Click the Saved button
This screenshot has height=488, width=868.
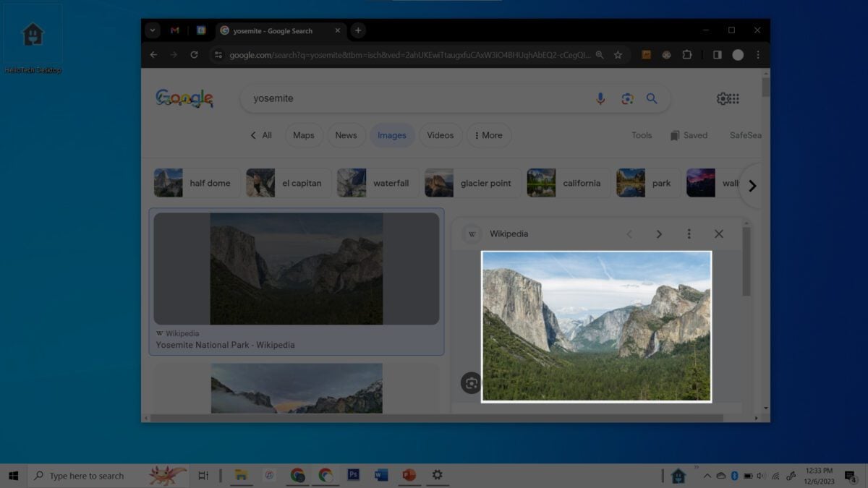[x=688, y=135]
